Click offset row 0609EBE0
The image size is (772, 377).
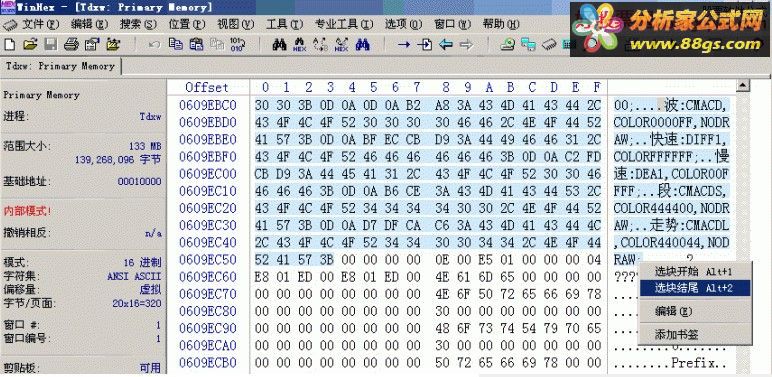208,139
